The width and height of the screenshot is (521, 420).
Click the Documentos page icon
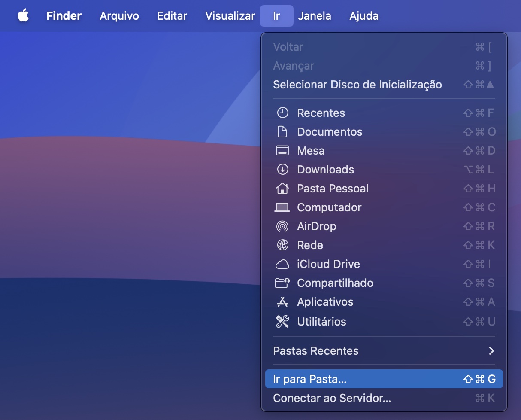[x=282, y=131]
